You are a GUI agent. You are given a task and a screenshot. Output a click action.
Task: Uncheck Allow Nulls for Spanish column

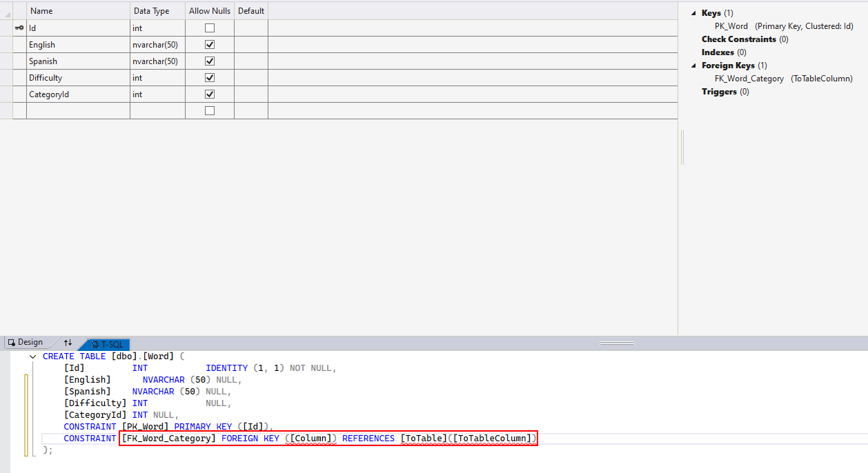pyautogui.click(x=210, y=61)
